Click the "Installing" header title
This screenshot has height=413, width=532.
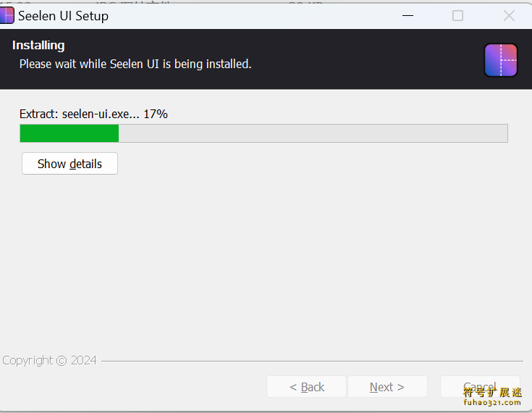tap(38, 45)
